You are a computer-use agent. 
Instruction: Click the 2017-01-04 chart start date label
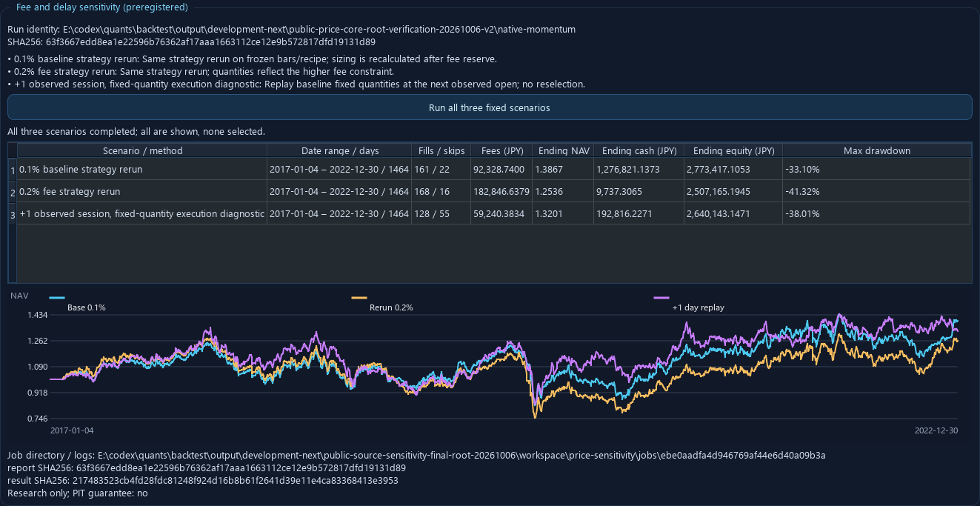(x=72, y=430)
